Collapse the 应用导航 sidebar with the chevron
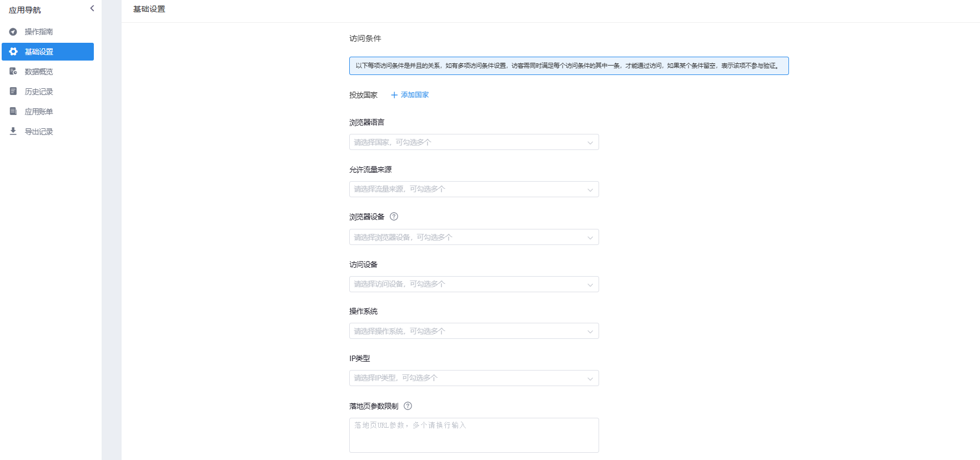The width and height of the screenshot is (980, 460). (92, 8)
